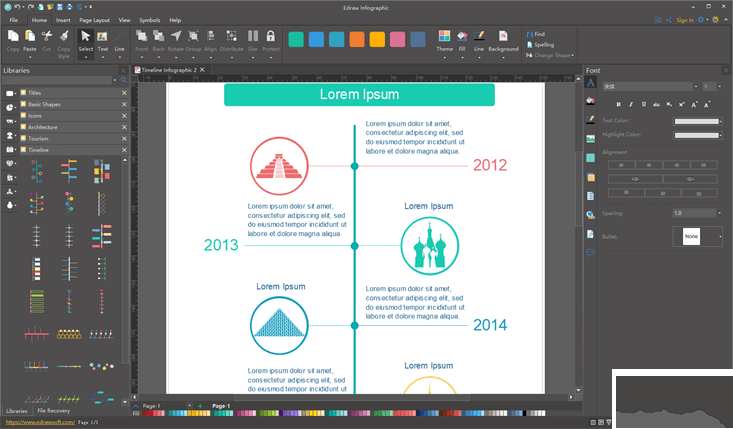Pick the Line drawing tool
Screen dimensions: 733x429
pos(120,36)
